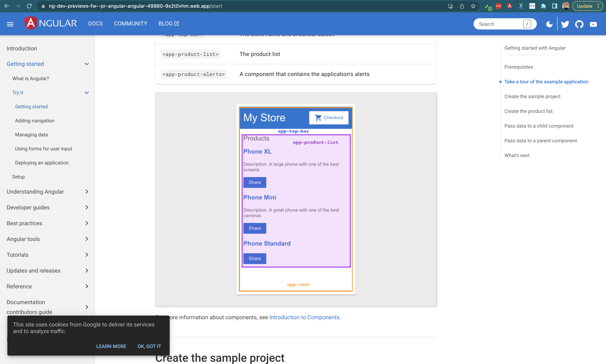Open the hamburger navigation menu
Image resolution: width=606 pixels, height=364 pixels.
coord(10,24)
